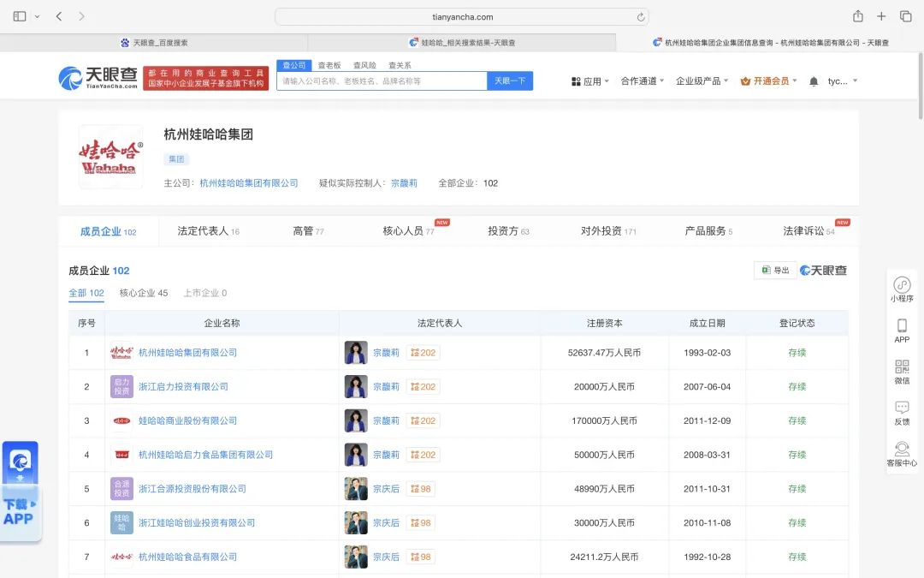
Task: Click the company name search input field
Action: [382, 81]
